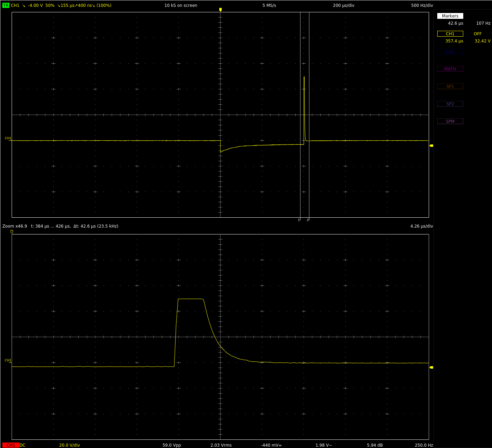The image size is (492, 448).
Task: Click the green TR trigger status indicator
Action: pos(5,5)
